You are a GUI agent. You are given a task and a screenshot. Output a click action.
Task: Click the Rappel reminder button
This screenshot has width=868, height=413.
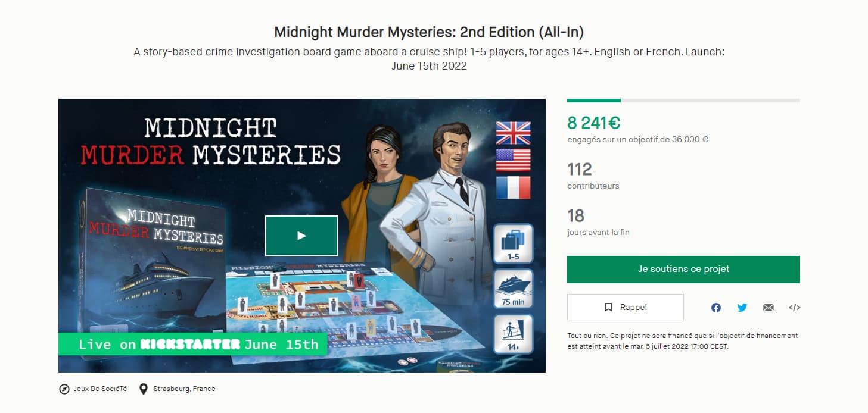point(626,307)
